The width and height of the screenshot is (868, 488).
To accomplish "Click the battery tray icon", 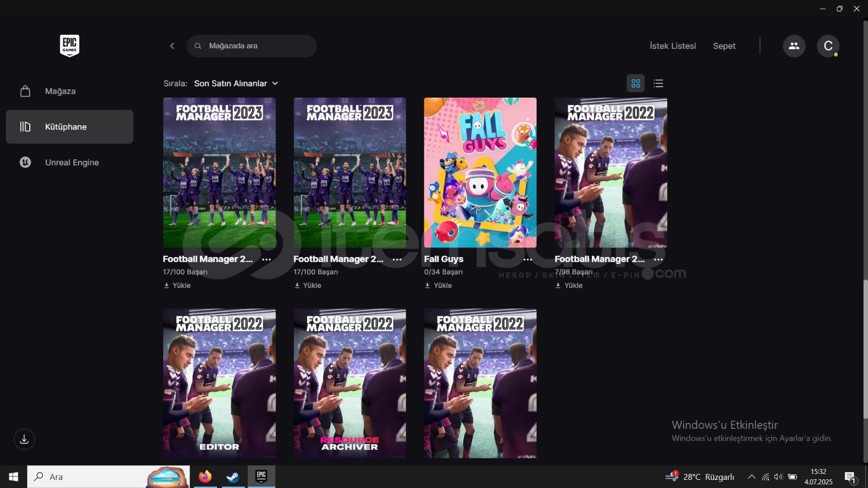I will (x=793, y=477).
